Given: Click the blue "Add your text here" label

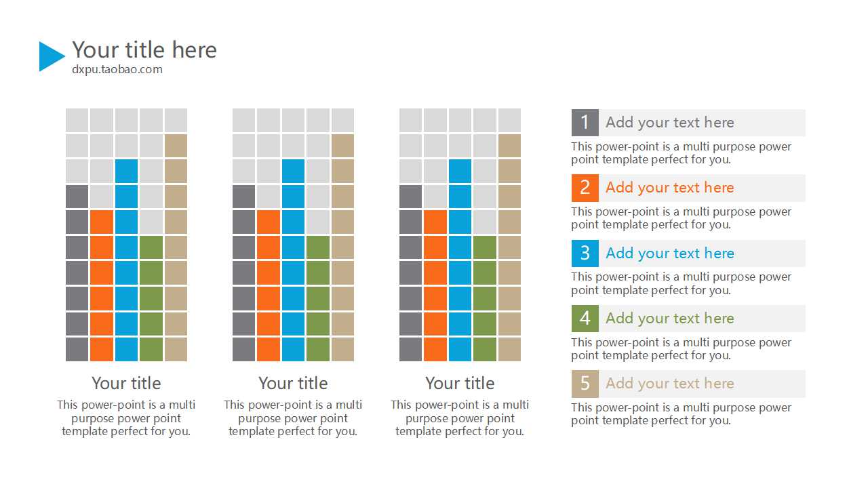Looking at the screenshot, I should 669,253.
